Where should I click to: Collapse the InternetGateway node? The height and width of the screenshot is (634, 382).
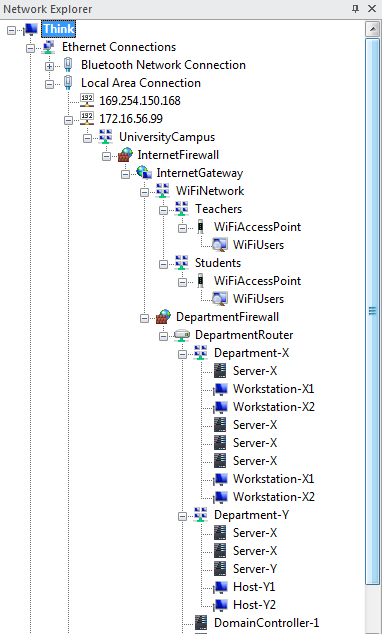[x=125, y=174]
